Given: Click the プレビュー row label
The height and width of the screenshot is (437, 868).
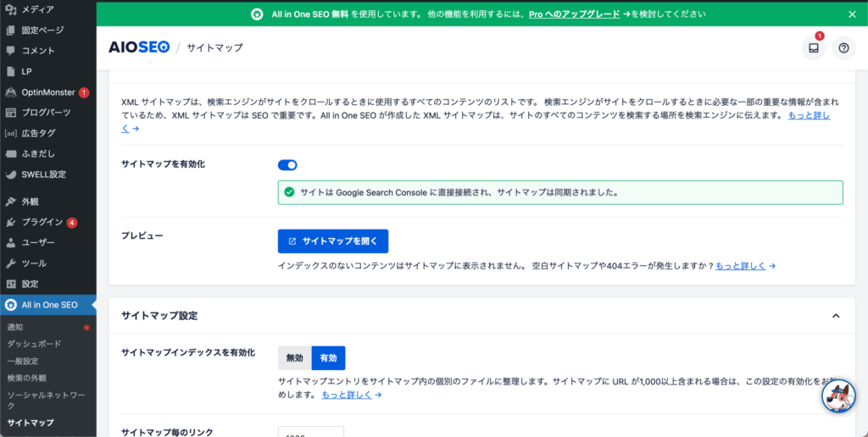Looking at the screenshot, I should [x=142, y=235].
